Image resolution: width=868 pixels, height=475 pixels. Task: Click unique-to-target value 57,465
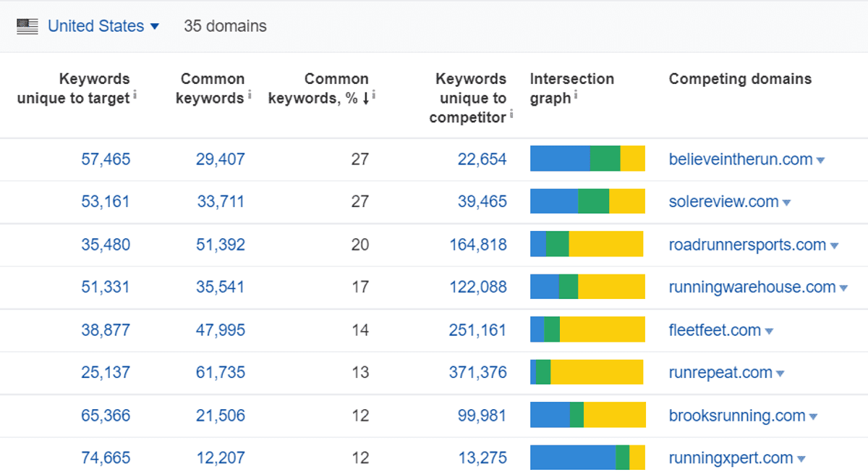(106, 159)
